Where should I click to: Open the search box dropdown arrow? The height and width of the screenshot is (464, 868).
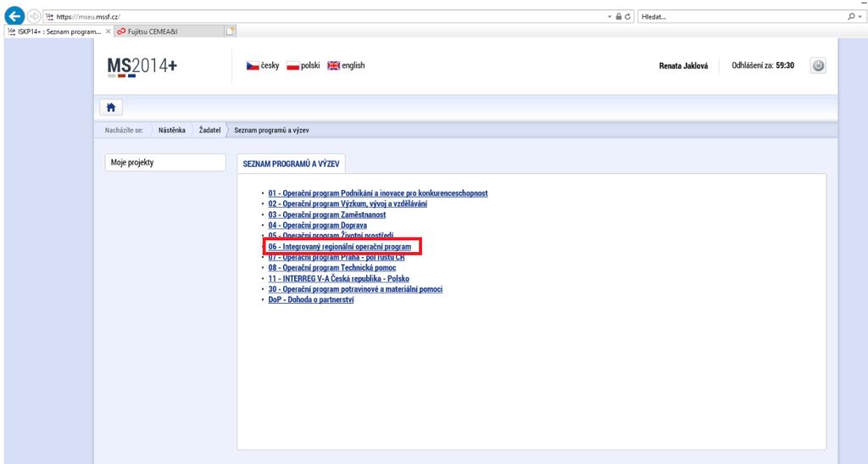[x=860, y=17]
